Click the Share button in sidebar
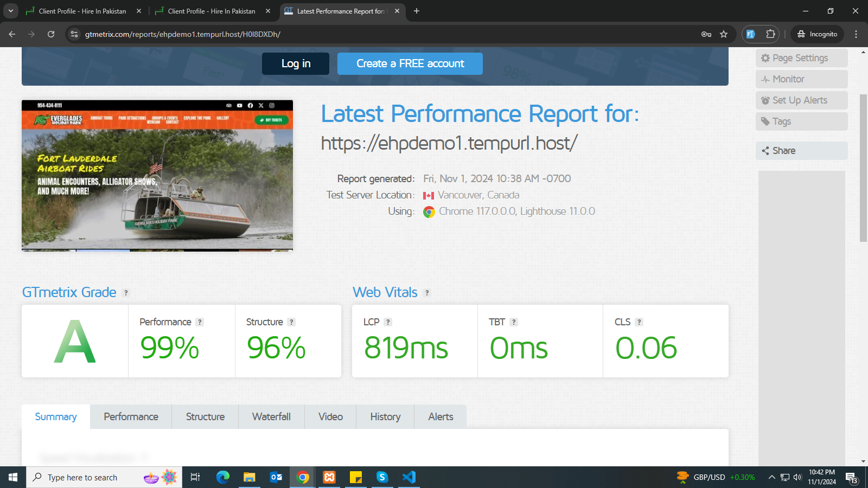The image size is (868, 488). tap(801, 151)
